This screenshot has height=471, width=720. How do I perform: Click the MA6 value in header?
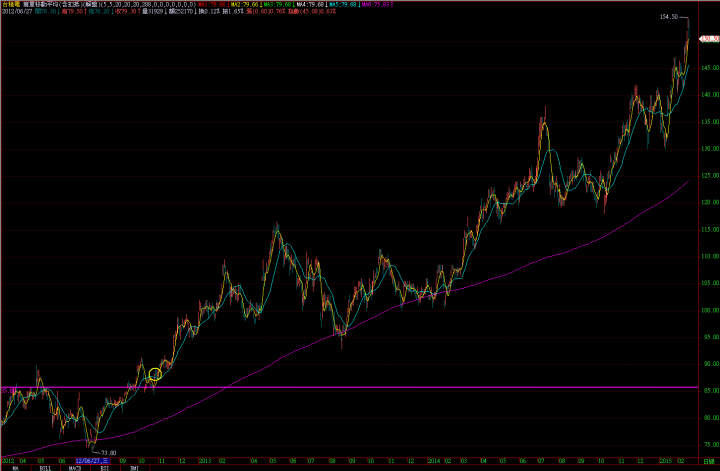pos(376,5)
